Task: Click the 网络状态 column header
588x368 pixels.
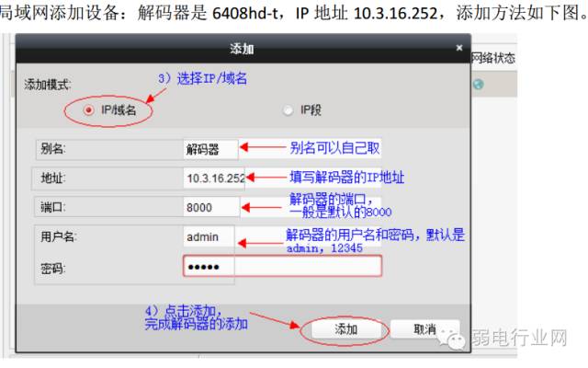Action: [492, 58]
